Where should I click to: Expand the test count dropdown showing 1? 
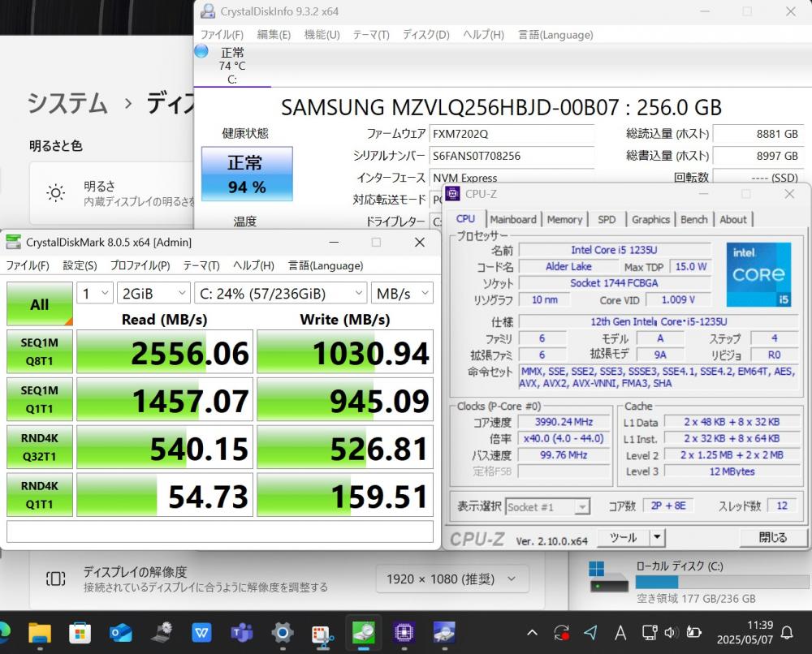pyautogui.click(x=95, y=294)
